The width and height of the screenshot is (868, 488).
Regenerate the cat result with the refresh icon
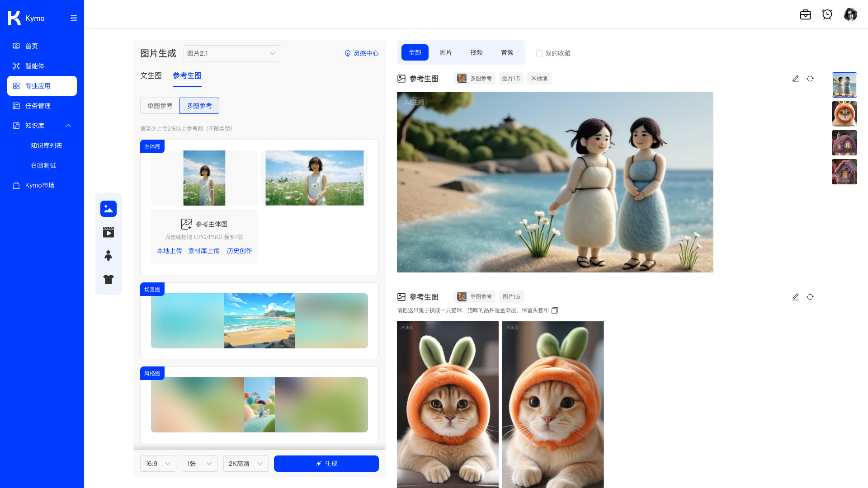pos(810,297)
